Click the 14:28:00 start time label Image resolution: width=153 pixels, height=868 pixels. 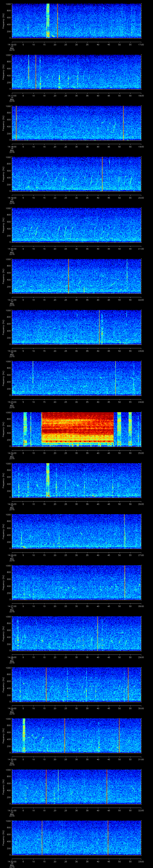(12, 657)
